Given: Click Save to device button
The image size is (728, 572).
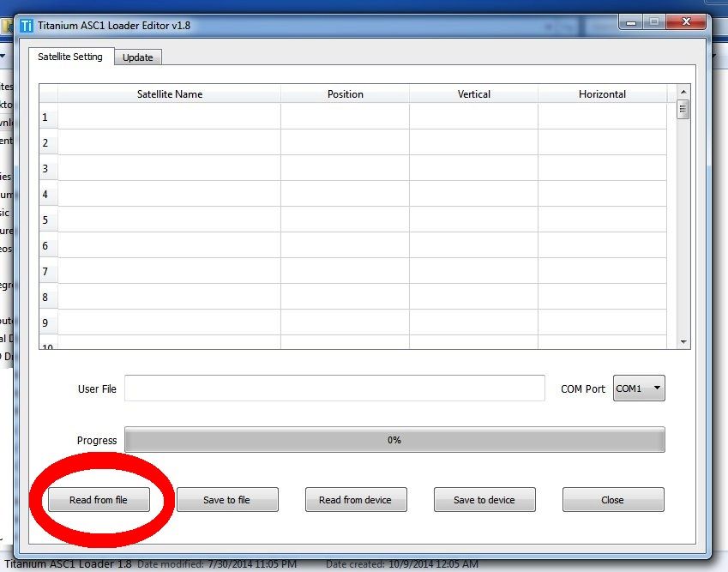Looking at the screenshot, I should pyautogui.click(x=484, y=500).
